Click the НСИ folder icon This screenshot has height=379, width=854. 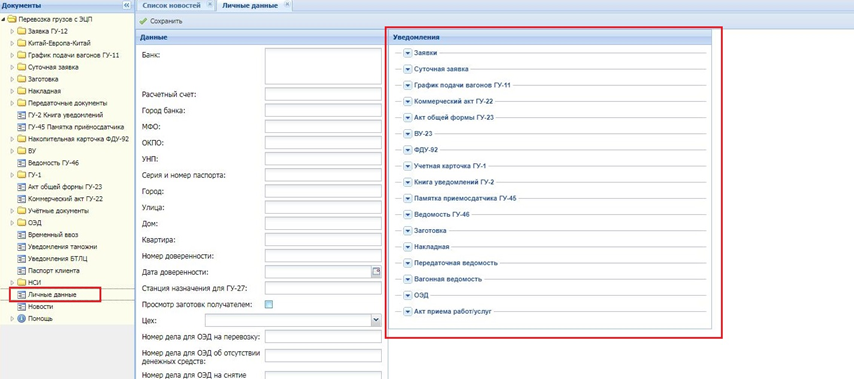click(x=22, y=283)
